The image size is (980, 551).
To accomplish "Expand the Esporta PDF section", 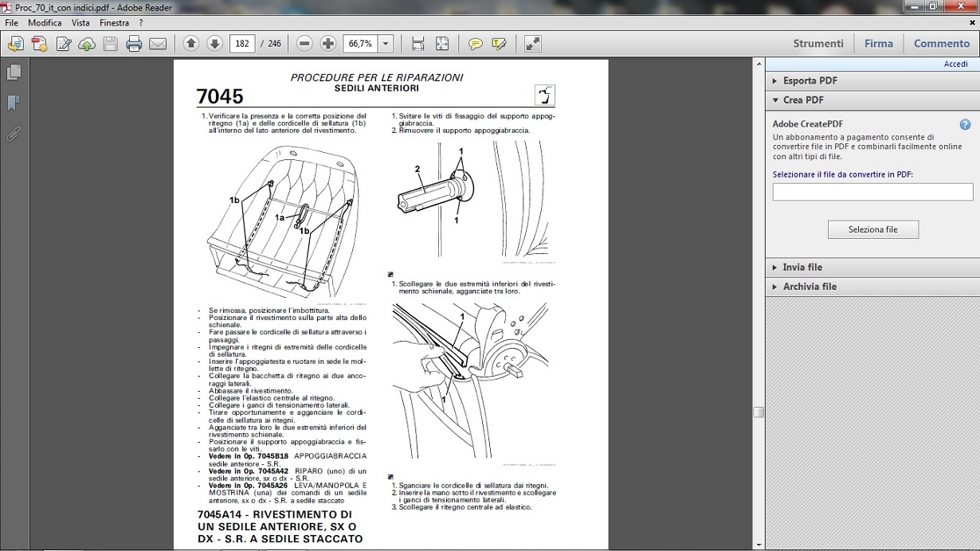I will click(809, 80).
